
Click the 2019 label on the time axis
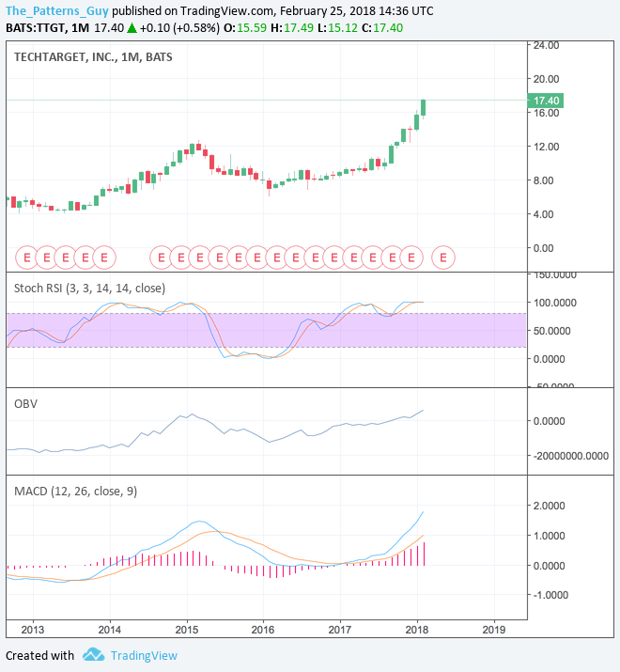pos(494,630)
